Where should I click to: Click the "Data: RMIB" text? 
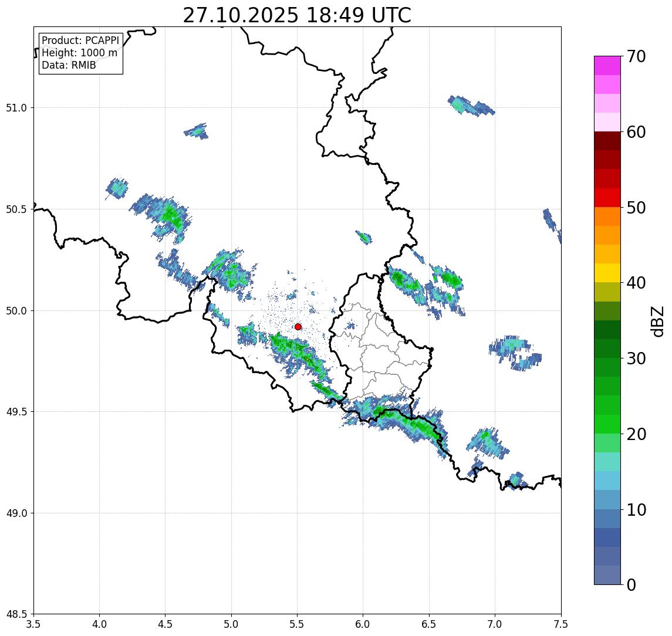point(69,65)
